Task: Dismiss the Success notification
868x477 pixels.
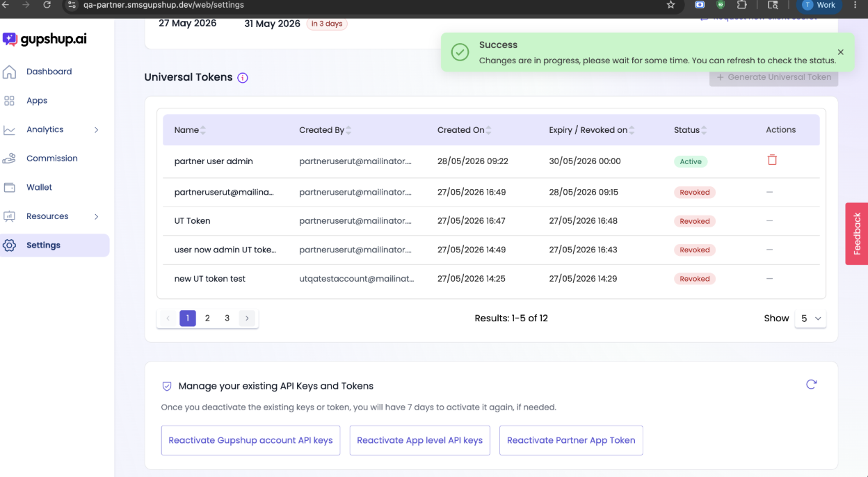Action: click(x=840, y=52)
